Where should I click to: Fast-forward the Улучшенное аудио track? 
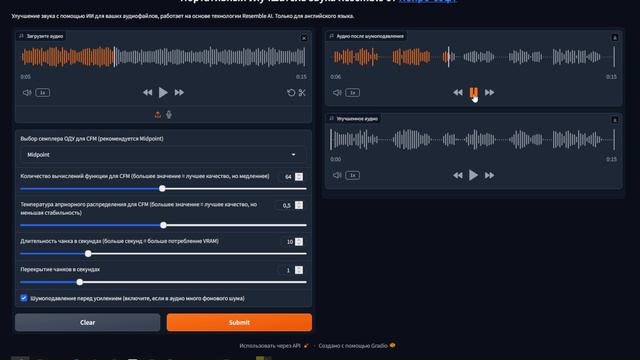[489, 175]
